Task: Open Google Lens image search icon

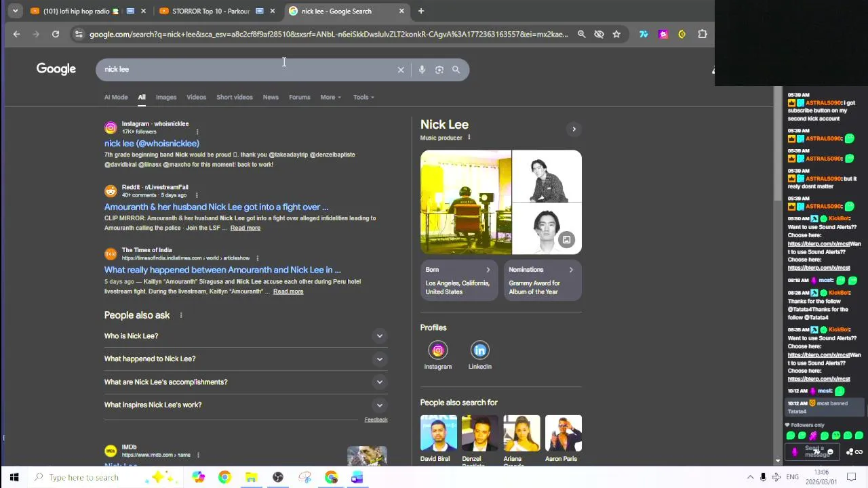Action: (439, 69)
